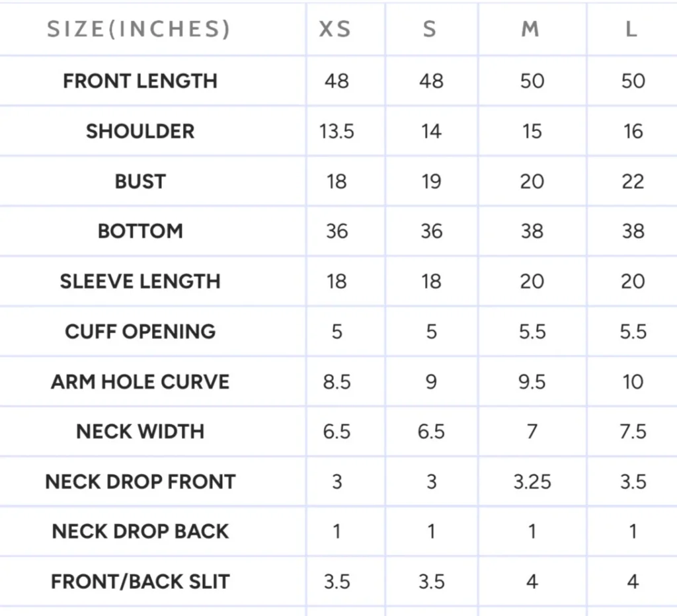Select the M column header
This screenshot has height=616, width=677.
tap(530, 30)
